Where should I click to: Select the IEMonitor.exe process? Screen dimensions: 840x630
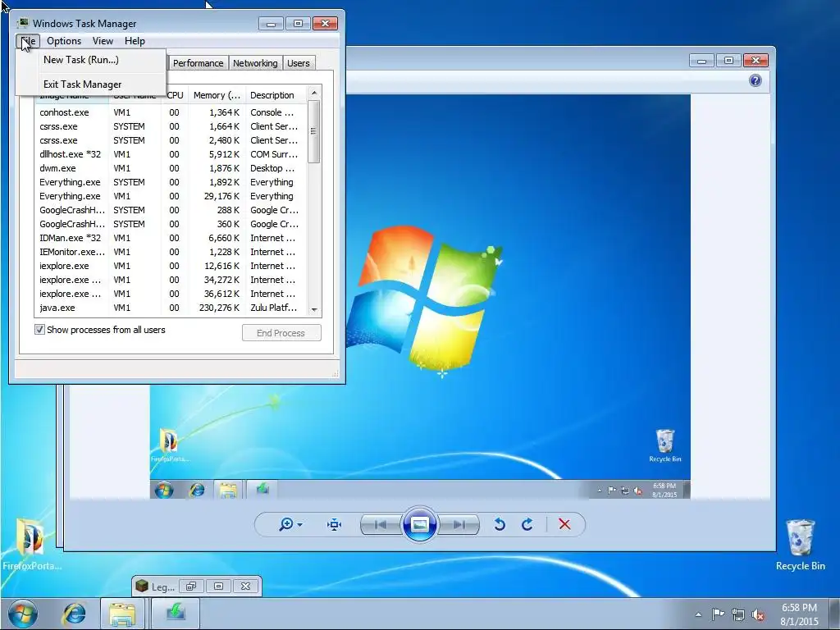pos(171,252)
